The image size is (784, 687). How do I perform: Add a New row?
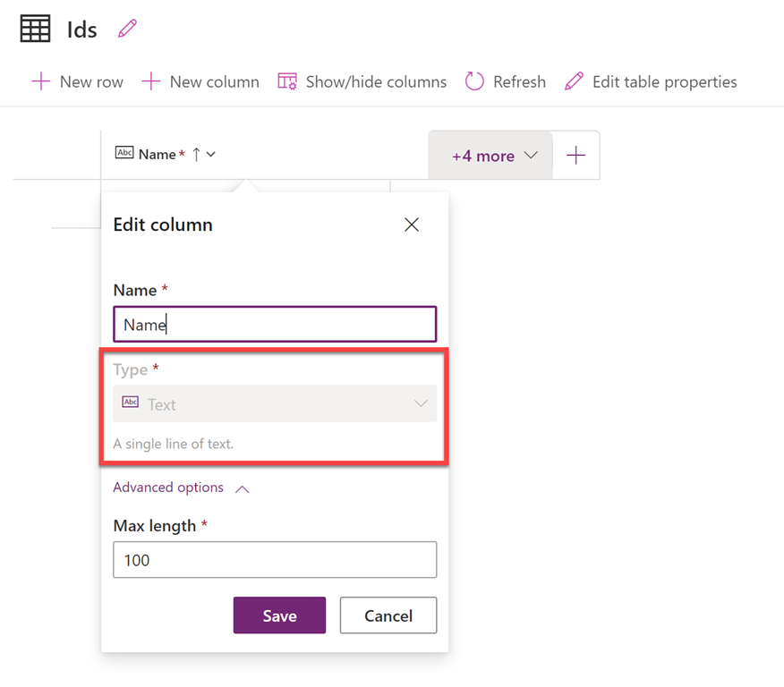coord(78,81)
